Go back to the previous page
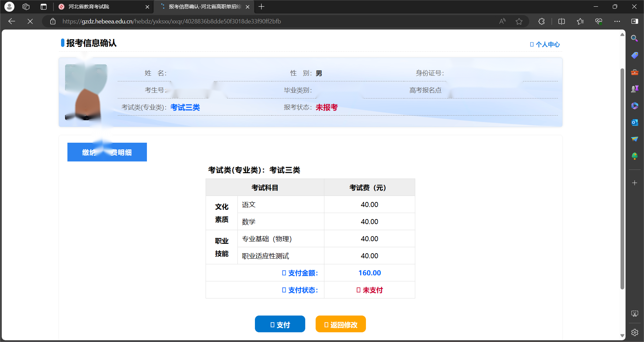This screenshot has width=644, height=342. point(12,21)
